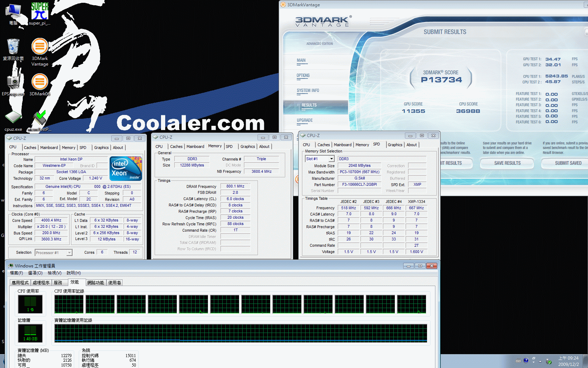The height and width of the screenshot is (368, 588).
Task: Click the GPU SCORE 11355 value
Action: point(413,111)
